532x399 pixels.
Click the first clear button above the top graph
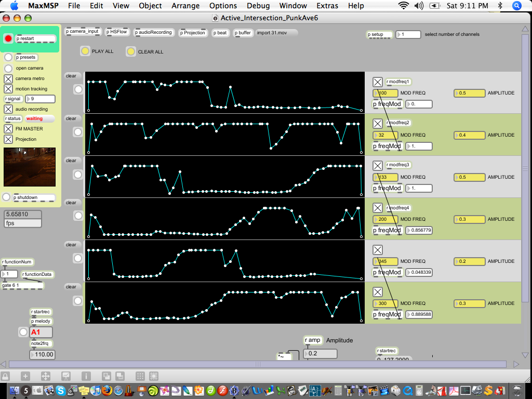click(71, 76)
